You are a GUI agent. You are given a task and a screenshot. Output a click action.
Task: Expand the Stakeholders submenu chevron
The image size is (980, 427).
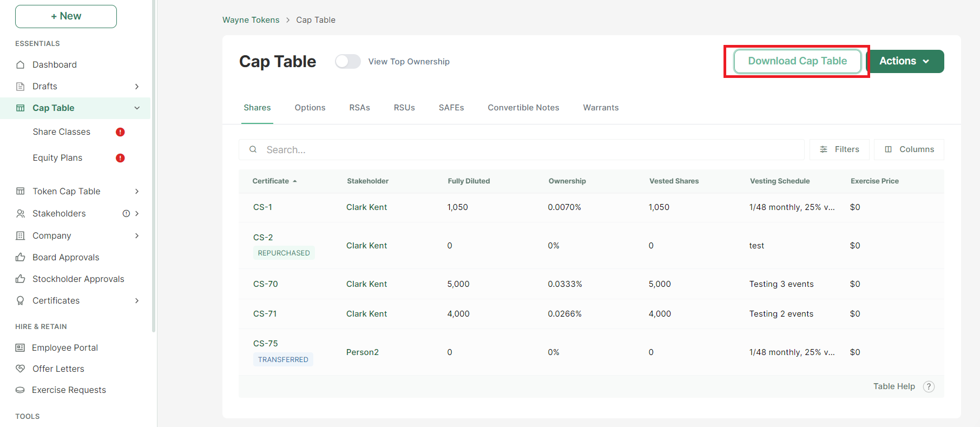(x=137, y=213)
